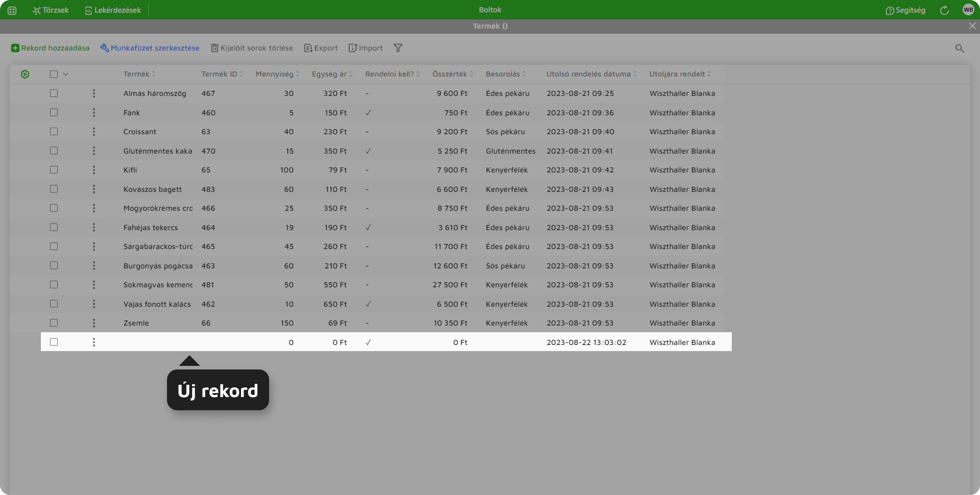The image size is (980, 495).
Task: Close the Termék panel
Action: tap(972, 26)
